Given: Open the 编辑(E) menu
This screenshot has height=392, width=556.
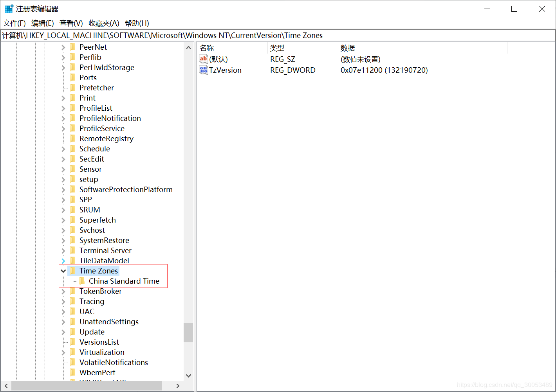Looking at the screenshot, I should [x=43, y=23].
